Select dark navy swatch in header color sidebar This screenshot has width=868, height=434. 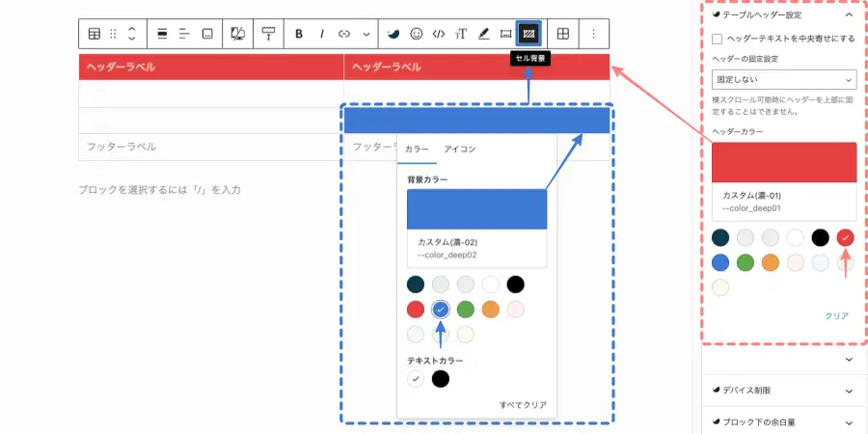(720, 237)
